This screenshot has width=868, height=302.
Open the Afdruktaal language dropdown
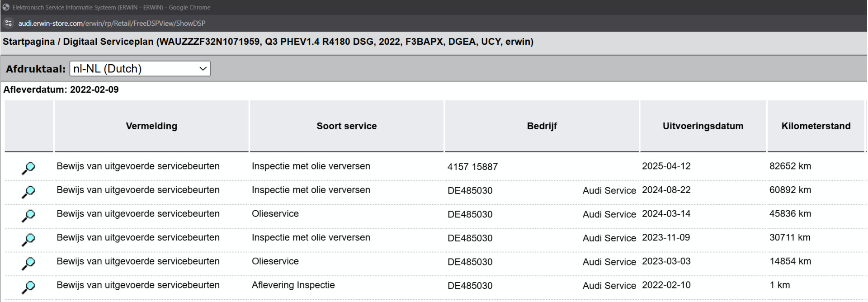coord(140,69)
